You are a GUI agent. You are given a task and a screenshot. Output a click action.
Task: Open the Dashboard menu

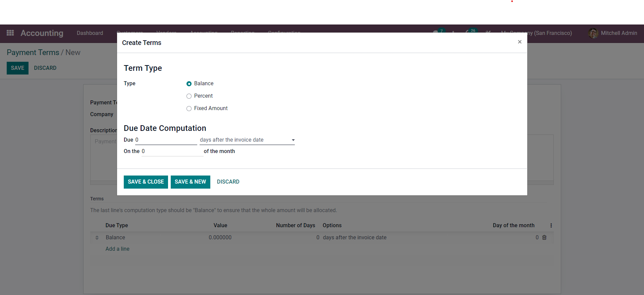pos(90,33)
